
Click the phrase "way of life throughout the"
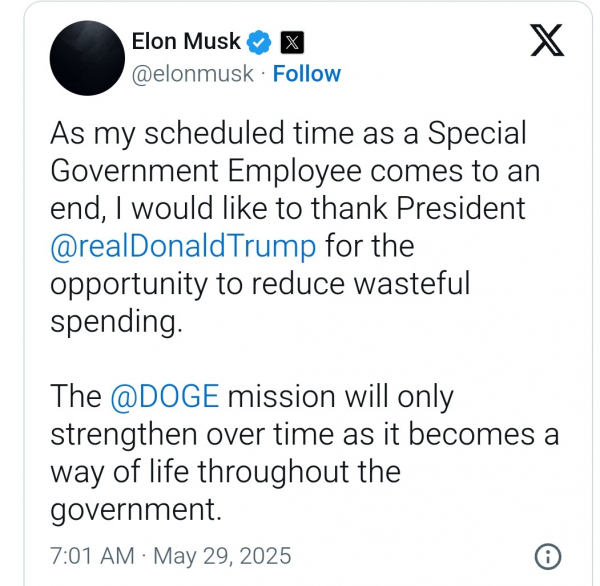click(x=225, y=472)
